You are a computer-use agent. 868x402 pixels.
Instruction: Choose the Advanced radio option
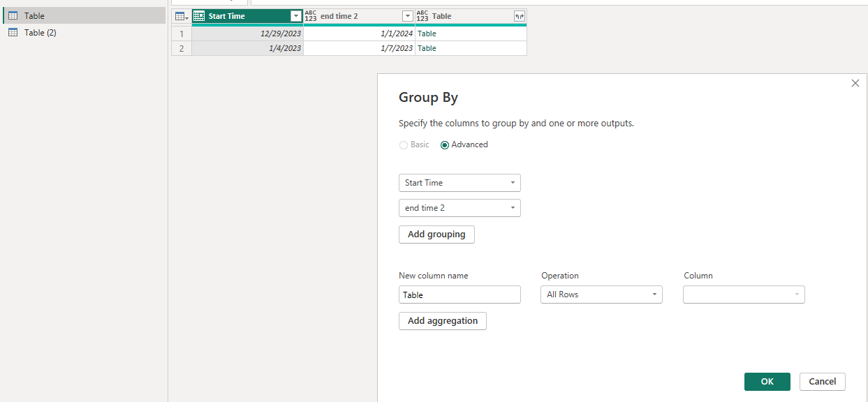click(444, 144)
